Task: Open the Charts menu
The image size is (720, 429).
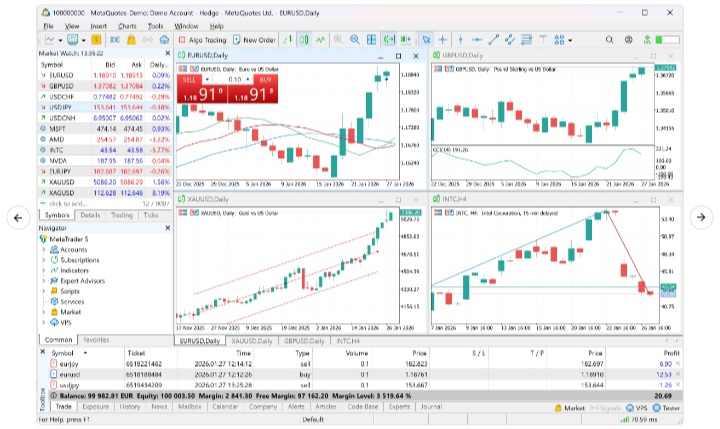Action: point(127,26)
